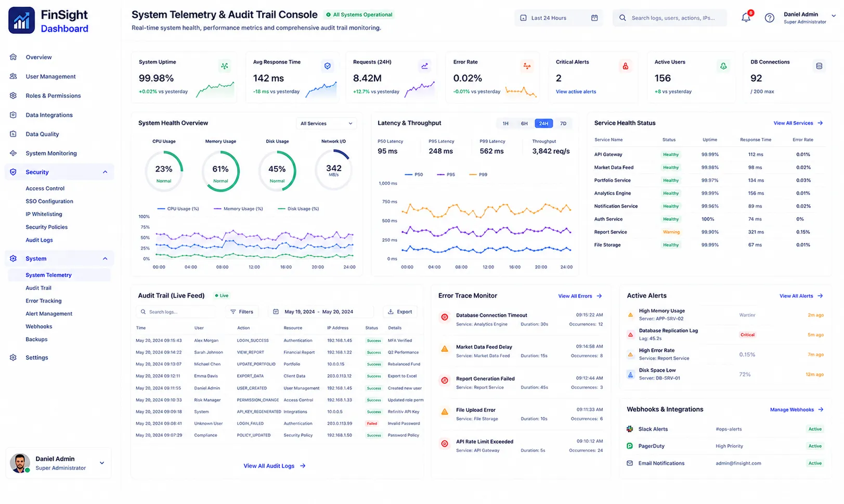This screenshot has height=504, width=844.
Task: Click the Settings gear icon in sidebar
Action: 14,358
